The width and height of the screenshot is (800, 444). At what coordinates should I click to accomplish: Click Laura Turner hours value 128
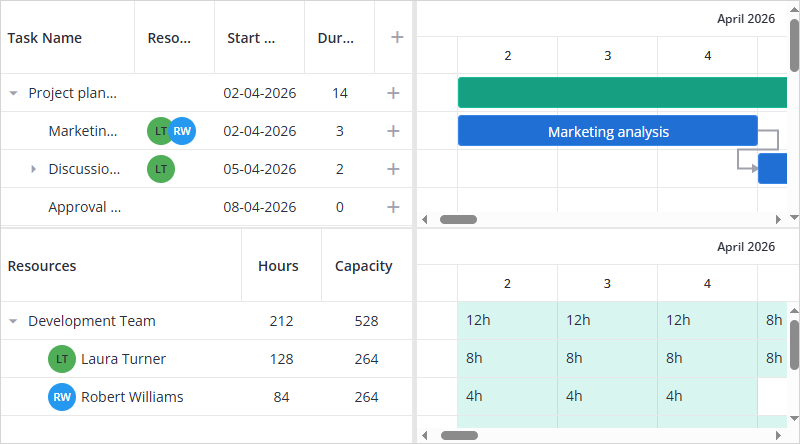coord(281,359)
